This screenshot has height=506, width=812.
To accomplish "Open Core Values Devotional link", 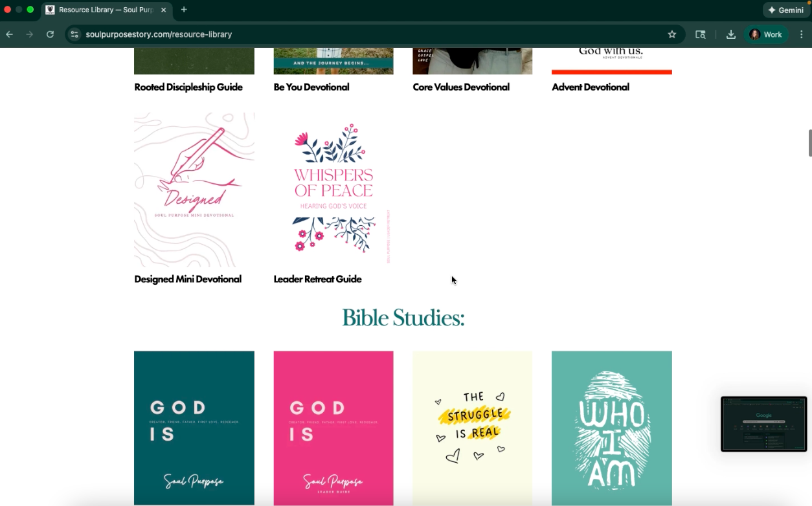I will [x=461, y=87].
